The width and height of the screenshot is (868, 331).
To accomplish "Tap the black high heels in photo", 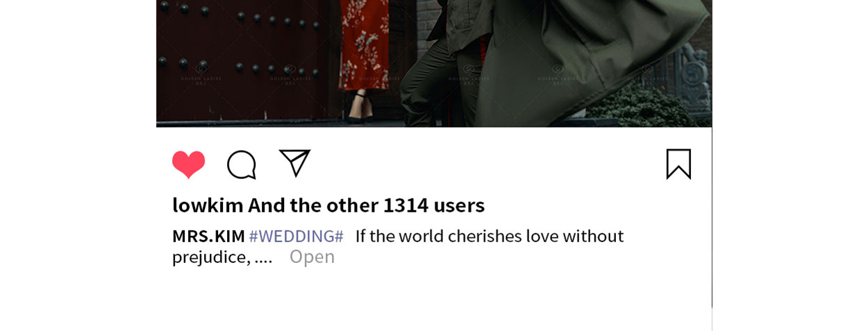I will 360,108.
